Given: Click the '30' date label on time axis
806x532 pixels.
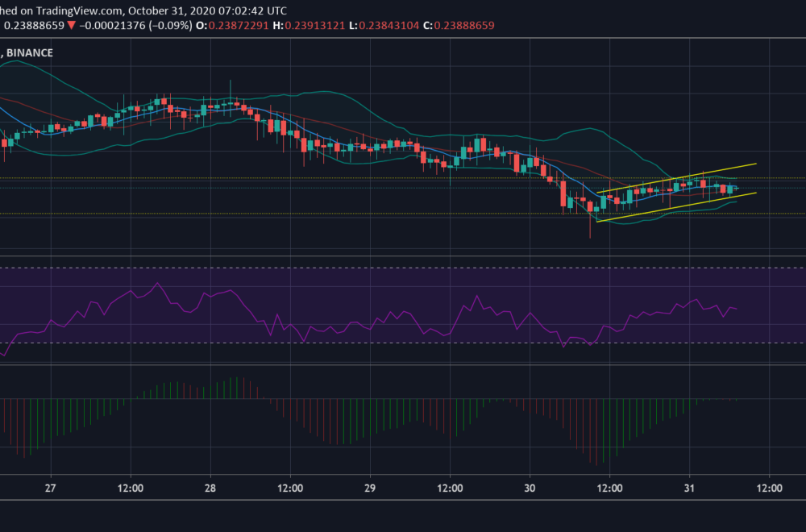Looking at the screenshot, I should click(530, 488).
